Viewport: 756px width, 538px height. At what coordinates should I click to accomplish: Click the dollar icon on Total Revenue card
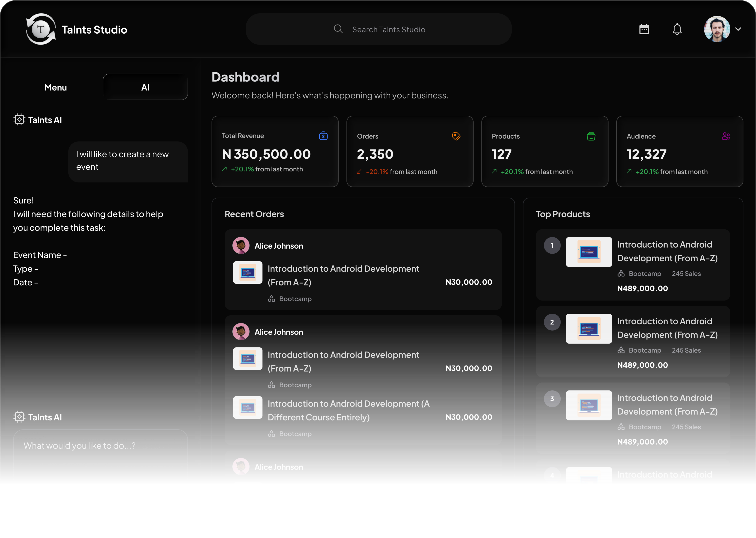click(x=323, y=136)
